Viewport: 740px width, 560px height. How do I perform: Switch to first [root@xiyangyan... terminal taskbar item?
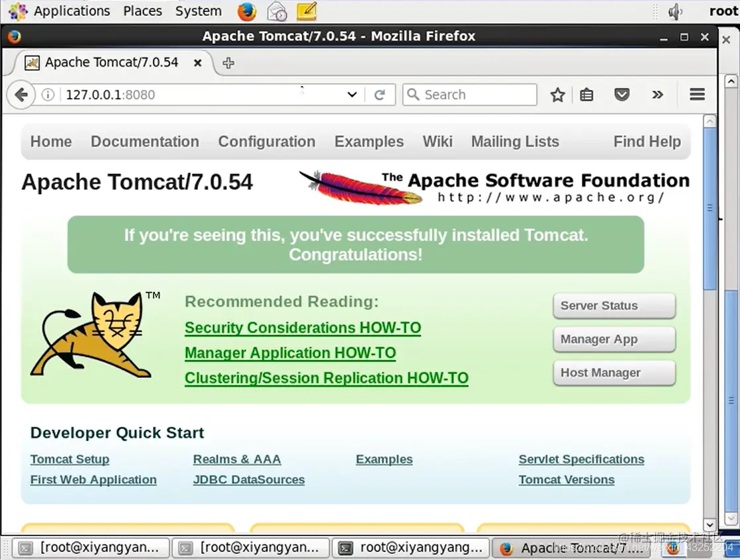pyautogui.click(x=91, y=547)
